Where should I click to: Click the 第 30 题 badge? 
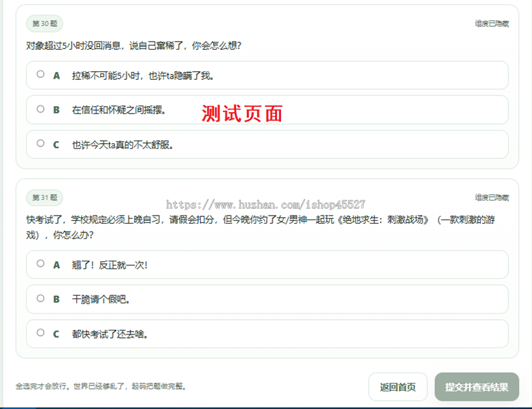44,24
